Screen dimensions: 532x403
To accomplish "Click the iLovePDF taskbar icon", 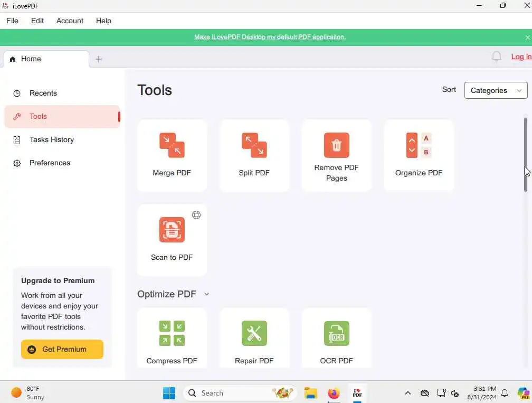I will [357, 393].
